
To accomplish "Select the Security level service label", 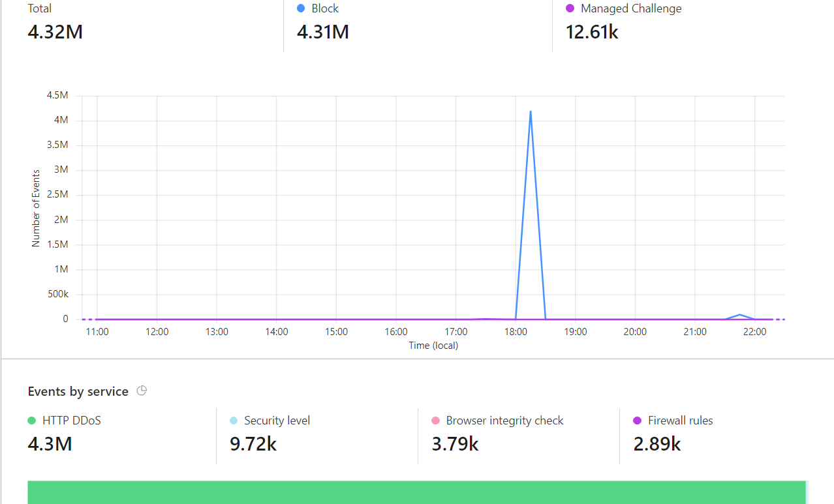I will [x=277, y=421].
